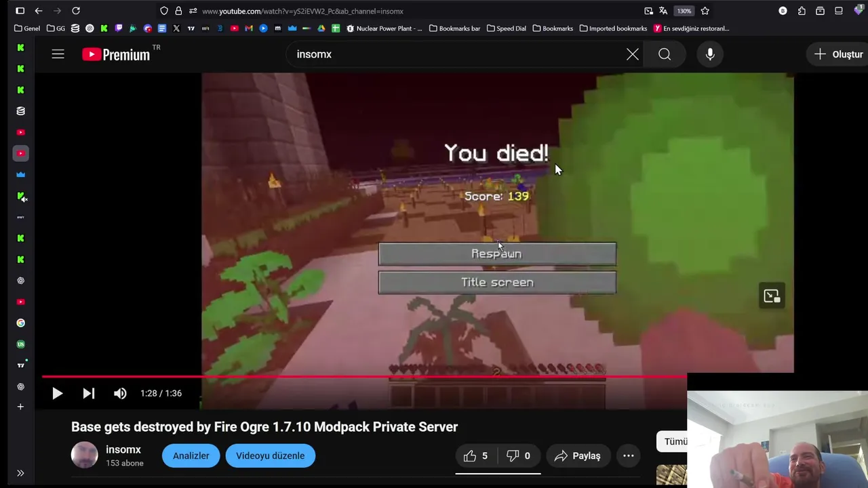Viewport: 868px width, 488px height.
Task: Open the Gmail bookmark icon
Action: pyautogui.click(x=249, y=28)
